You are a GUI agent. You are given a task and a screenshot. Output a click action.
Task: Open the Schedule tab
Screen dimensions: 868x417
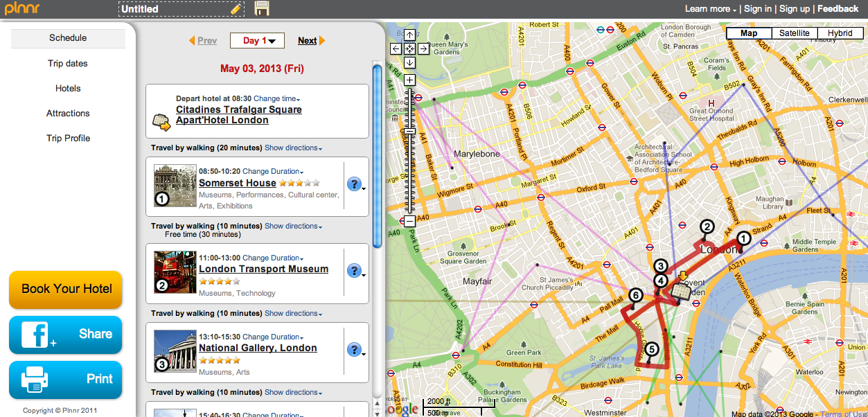click(x=68, y=38)
